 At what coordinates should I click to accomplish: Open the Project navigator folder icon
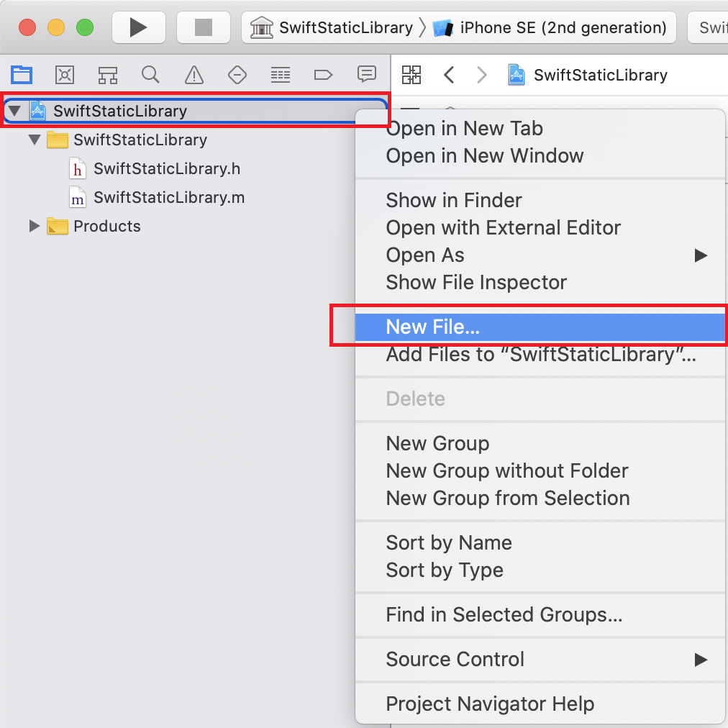coord(22,75)
